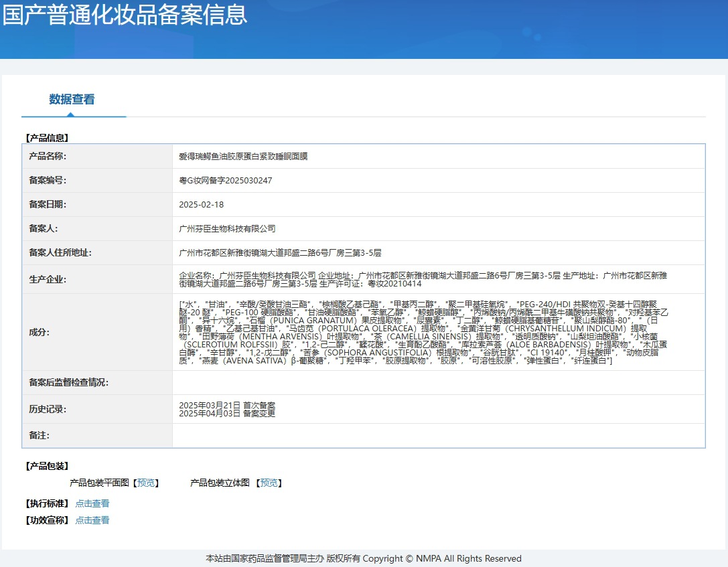728x567 pixels.
Task: Click the 备案人住所地址 row label
Action: tap(60, 253)
